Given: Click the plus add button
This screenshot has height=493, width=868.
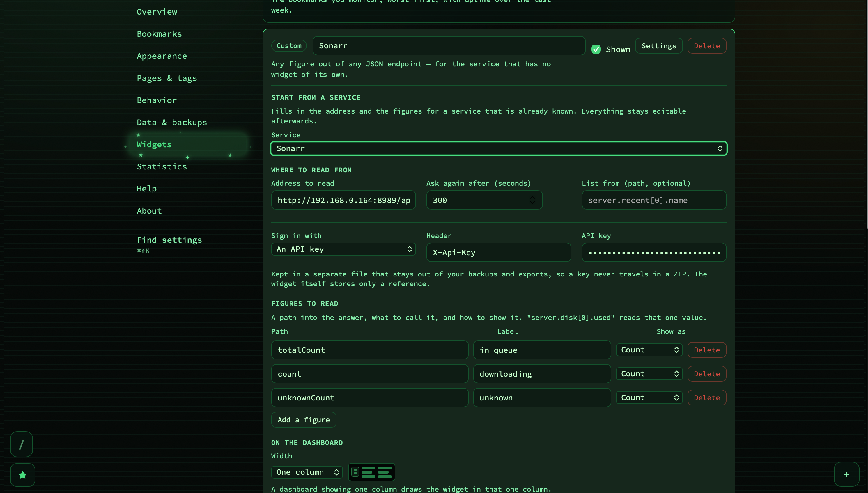Looking at the screenshot, I should click(x=846, y=474).
